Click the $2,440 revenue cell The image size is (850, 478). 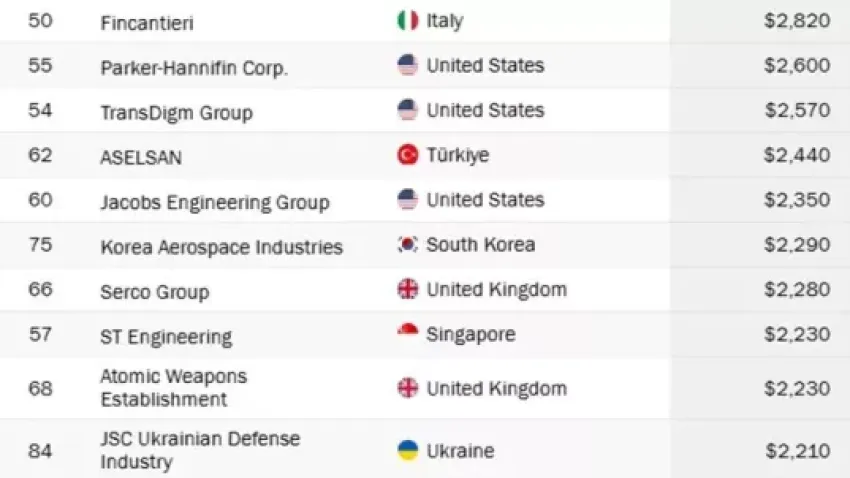click(x=797, y=155)
